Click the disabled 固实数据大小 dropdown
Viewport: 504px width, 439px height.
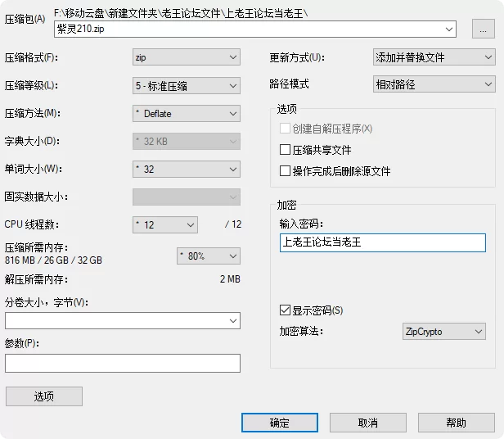coord(187,197)
